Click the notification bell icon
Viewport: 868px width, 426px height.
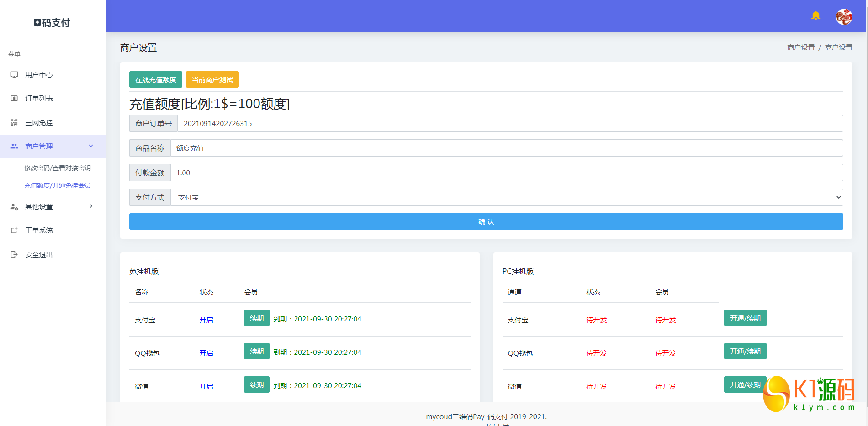(x=815, y=16)
